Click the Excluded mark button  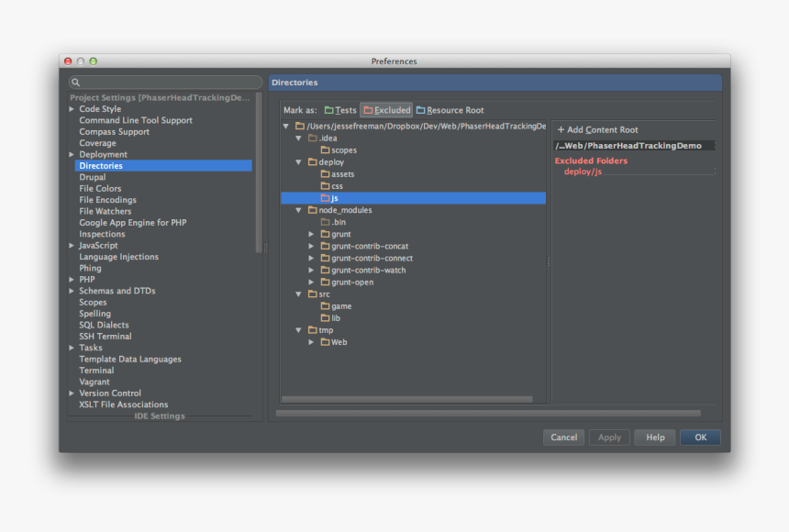[x=386, y=109]
